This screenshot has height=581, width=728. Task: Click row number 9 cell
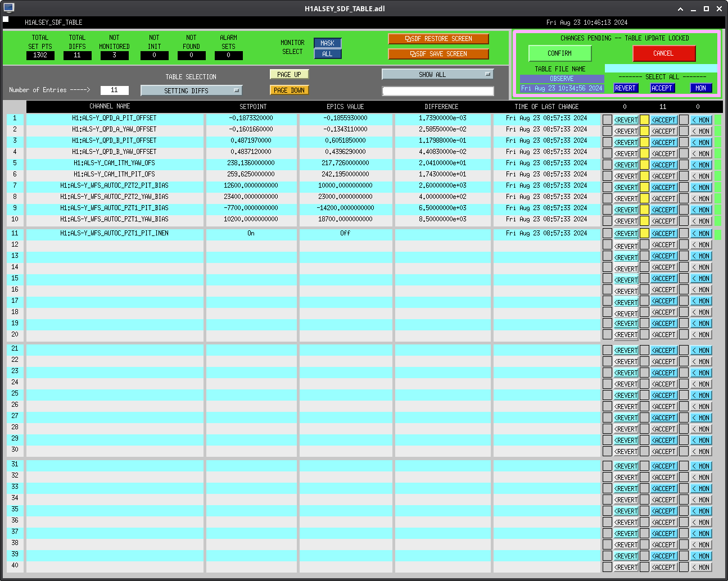[15, 208]
